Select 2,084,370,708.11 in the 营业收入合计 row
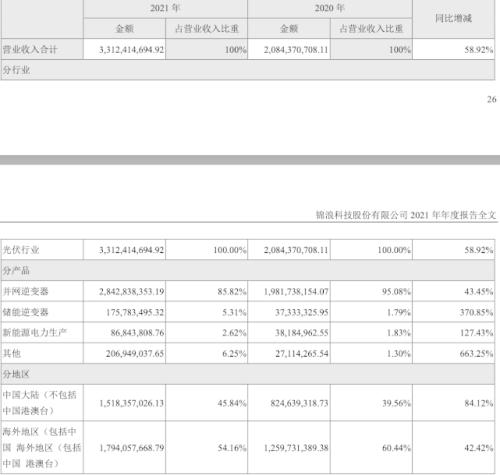 296,50
